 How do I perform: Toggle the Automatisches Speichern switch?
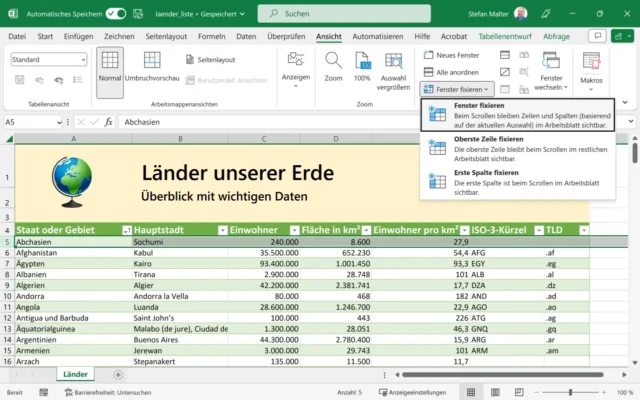click(x=116, y=14)
